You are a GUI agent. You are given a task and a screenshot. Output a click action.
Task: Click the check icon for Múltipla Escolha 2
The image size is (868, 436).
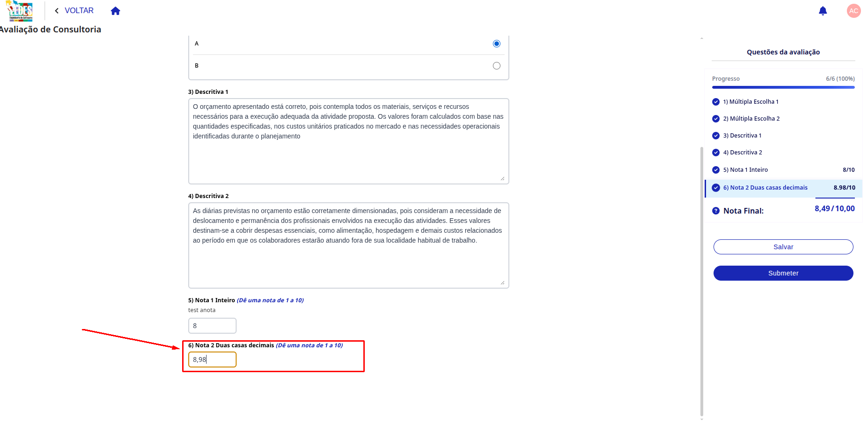pyautogui.click(x=716, y=119)
